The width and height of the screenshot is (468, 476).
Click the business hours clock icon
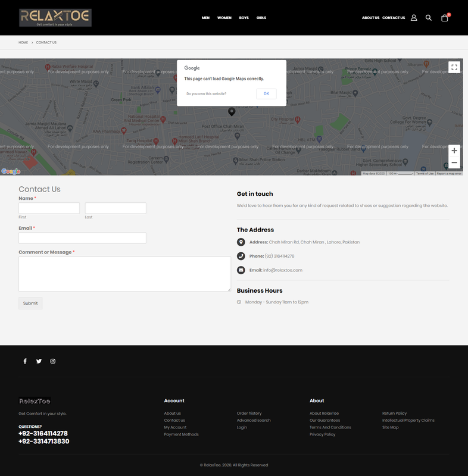point(239,302)
